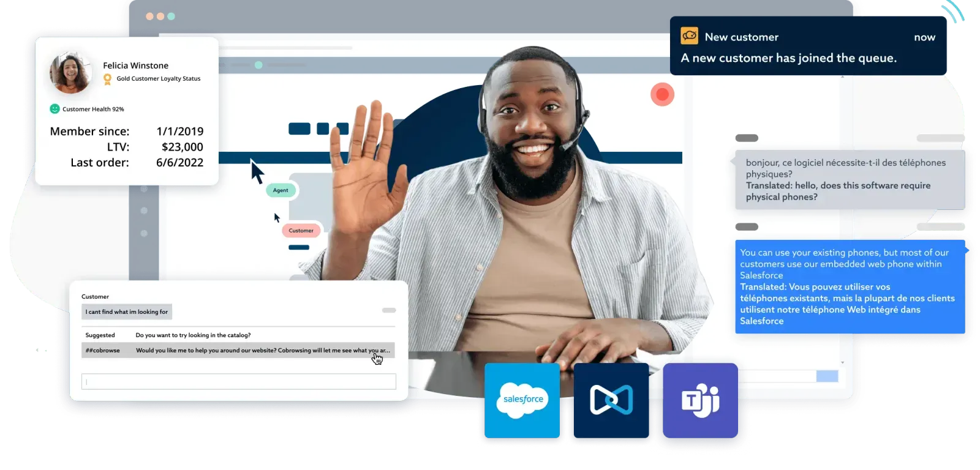Click the Member since date 1/1/2019
This screenshot has width=980, height=470.
tap(180, 131)
